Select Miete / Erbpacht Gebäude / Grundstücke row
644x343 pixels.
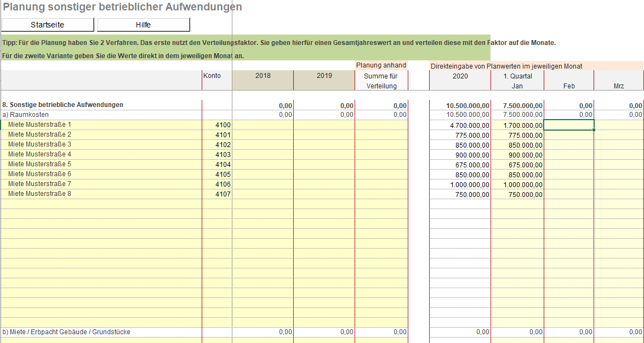(x=66, y=332)
